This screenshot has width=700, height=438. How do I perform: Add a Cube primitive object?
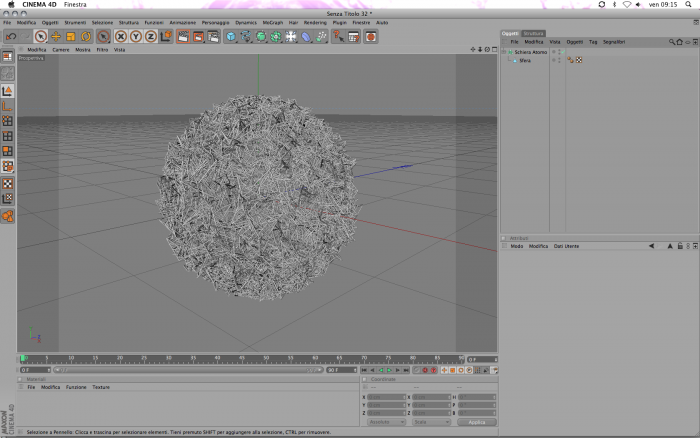point(231,37)
